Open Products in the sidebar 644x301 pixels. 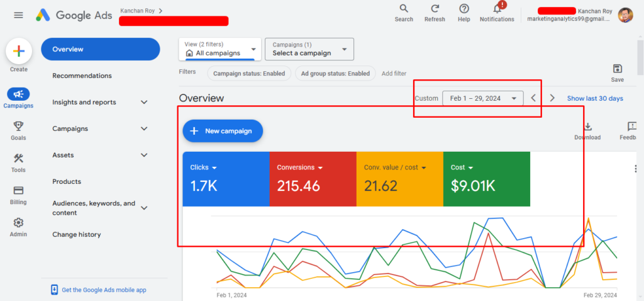point(67,181)
